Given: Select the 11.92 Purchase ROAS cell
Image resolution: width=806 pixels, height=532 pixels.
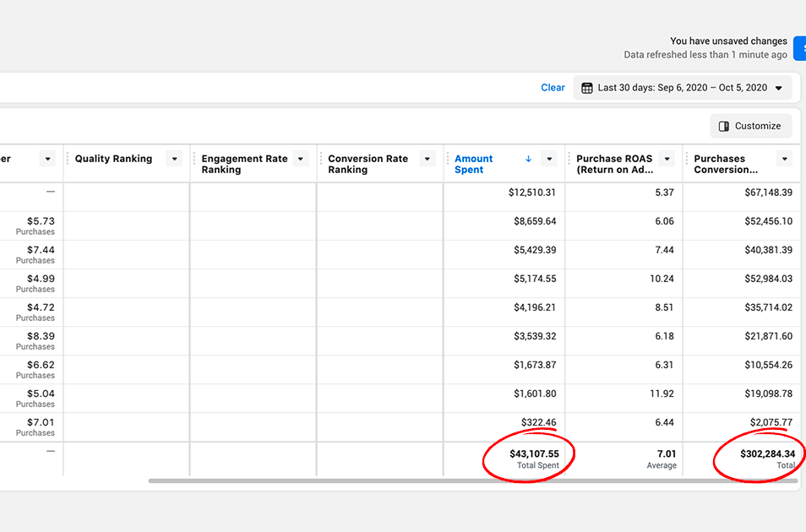Looking at the screenshot, I should [662, 394].
